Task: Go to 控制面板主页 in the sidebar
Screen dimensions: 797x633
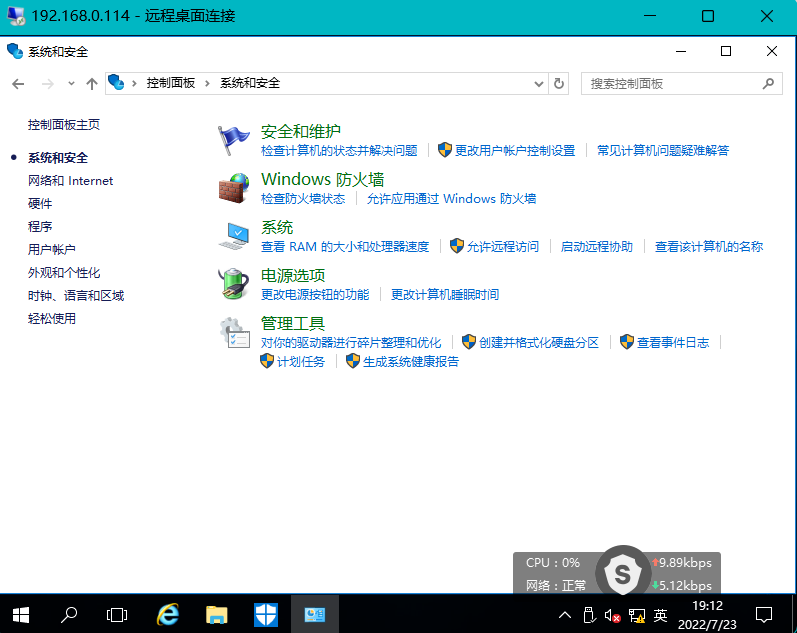Action: pyautogui.click(x=64, y=125)
